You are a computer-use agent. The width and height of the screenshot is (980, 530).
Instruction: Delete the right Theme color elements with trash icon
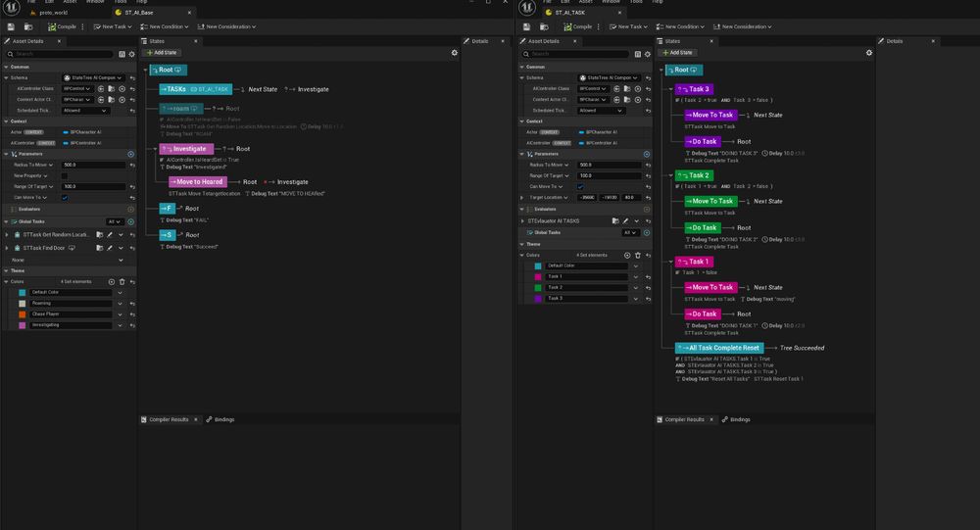[638, 255]
